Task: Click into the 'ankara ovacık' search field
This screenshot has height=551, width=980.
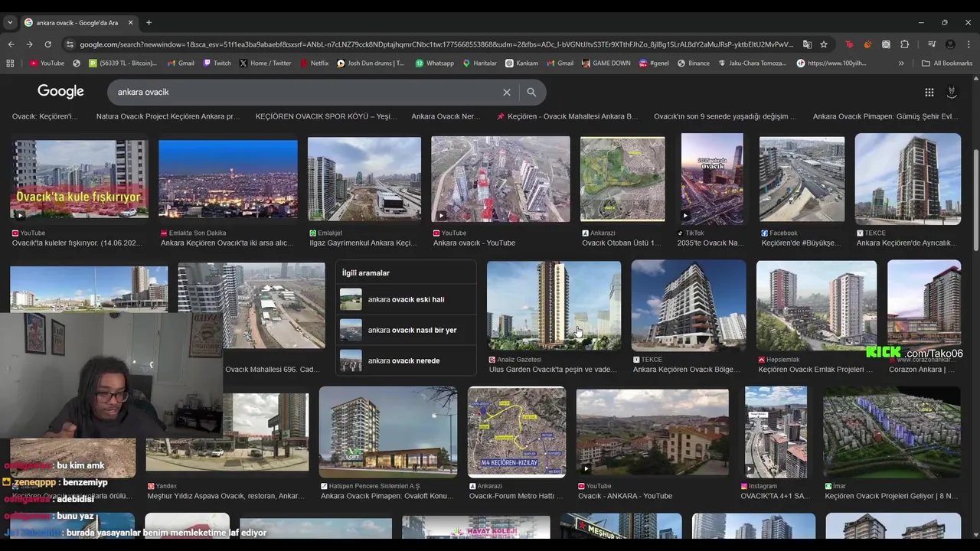Action: tap(306, 92)
